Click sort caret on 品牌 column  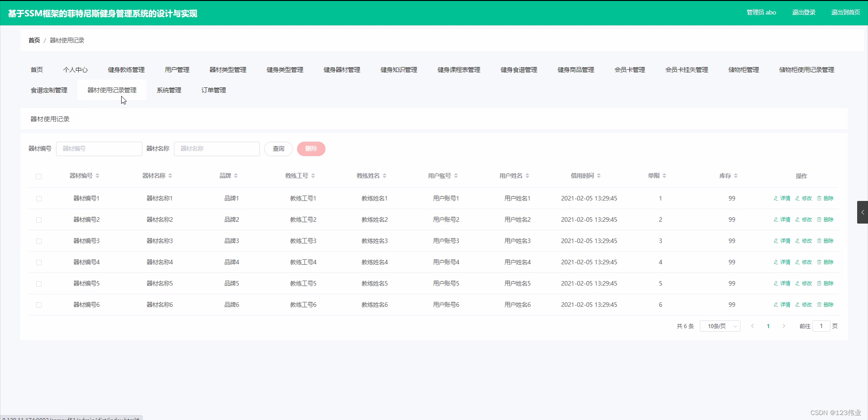[x=237, y=176]
